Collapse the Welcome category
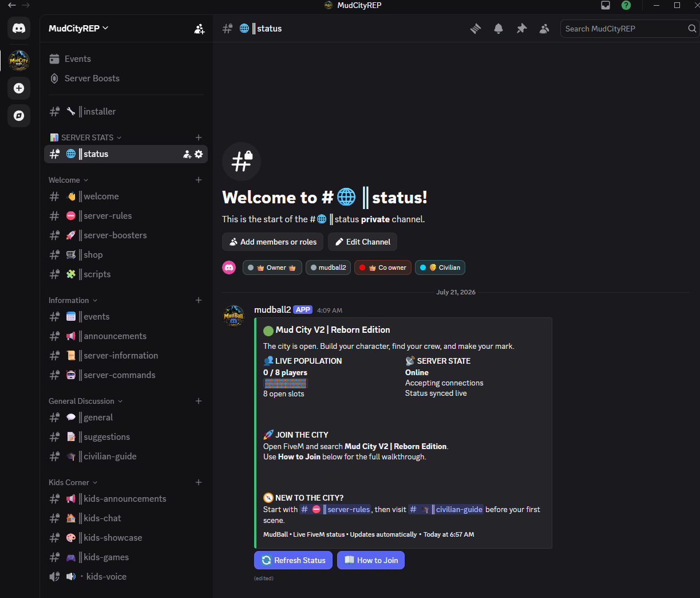 [x=68, y=180]
